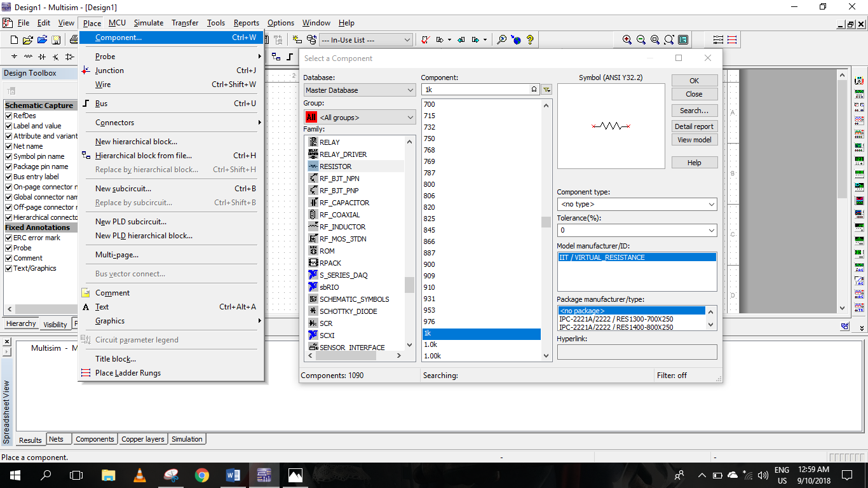Click the dialog Help button
Screen dimensions: 868x488
(x=695, y=163)
